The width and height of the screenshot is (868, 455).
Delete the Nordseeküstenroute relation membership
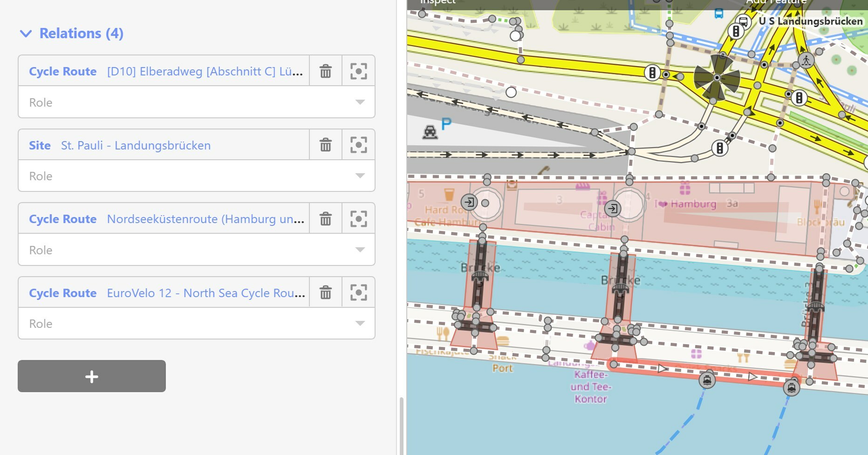(x=326, y=219)
